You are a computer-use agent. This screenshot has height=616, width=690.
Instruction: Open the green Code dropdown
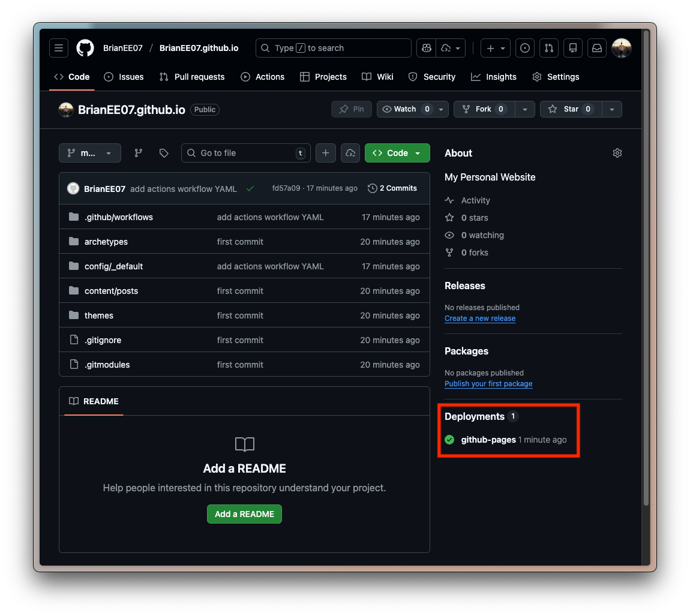tap(397, 153)
